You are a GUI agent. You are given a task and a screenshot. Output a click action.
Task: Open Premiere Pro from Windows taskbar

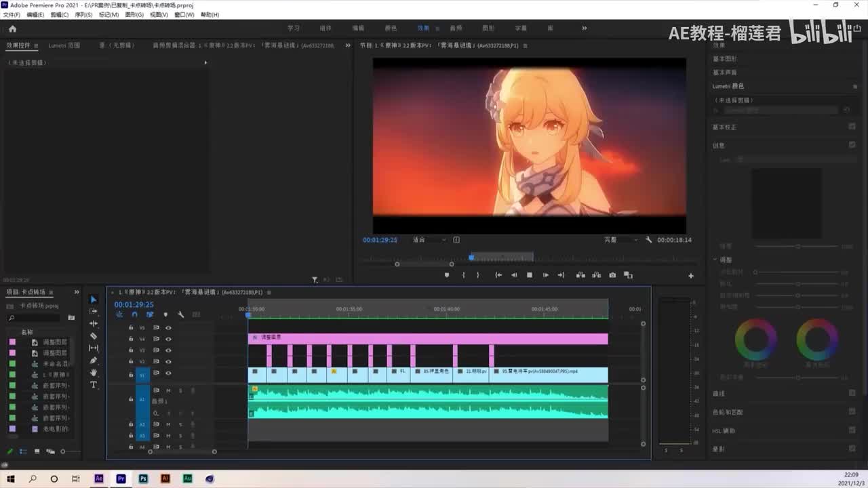[x=121, y=479]
